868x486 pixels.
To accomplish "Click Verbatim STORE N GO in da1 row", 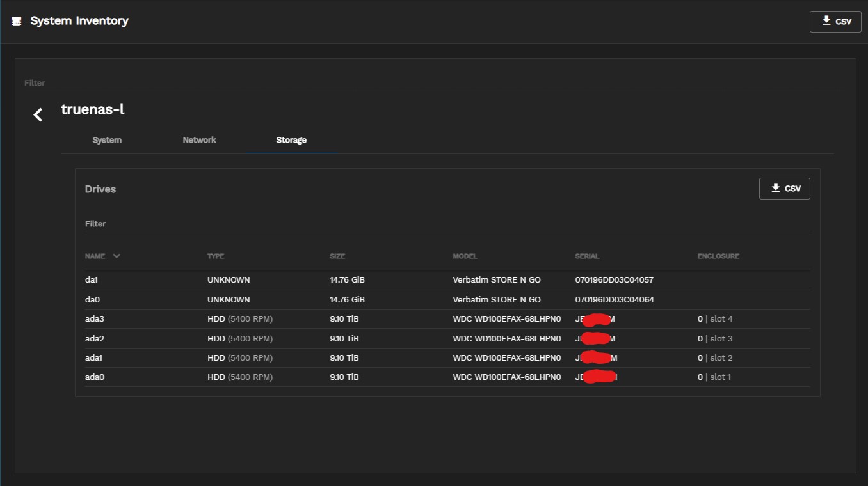I will [x=497, y=280].
